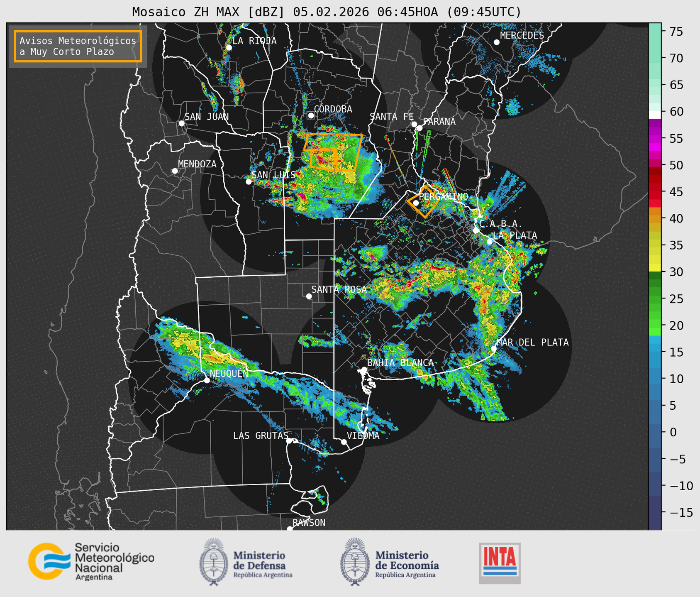Click the MENDOZA city marker dot

click(175, 171)
